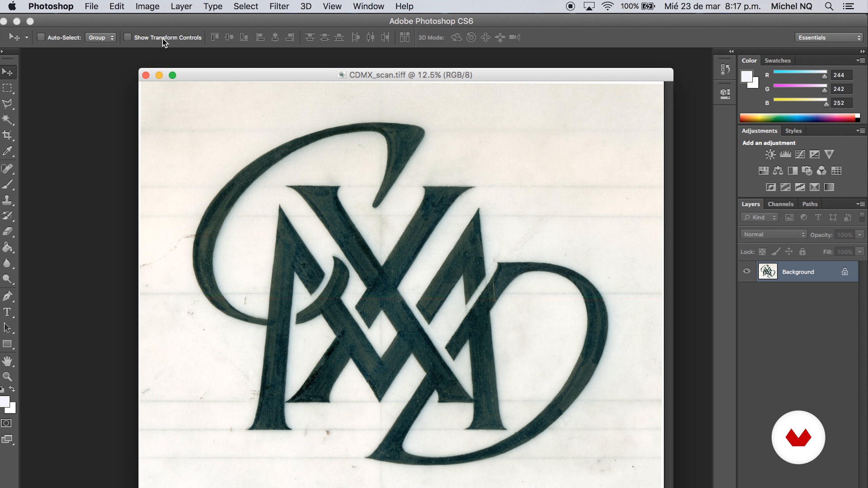Enable Show Transform Controls checkbox

(127, 38)
